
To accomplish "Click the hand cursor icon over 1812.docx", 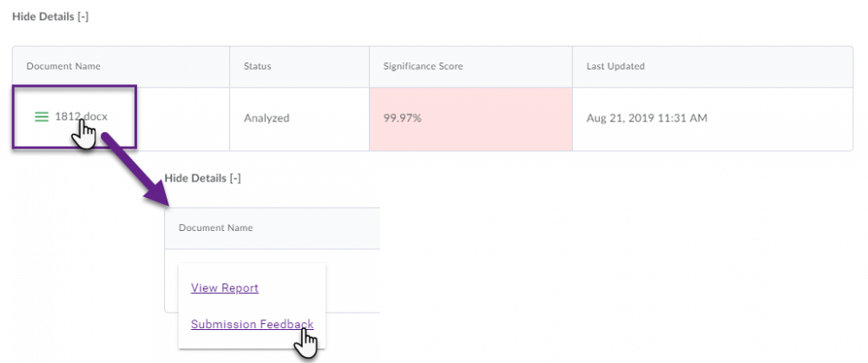I will [83, 135].
